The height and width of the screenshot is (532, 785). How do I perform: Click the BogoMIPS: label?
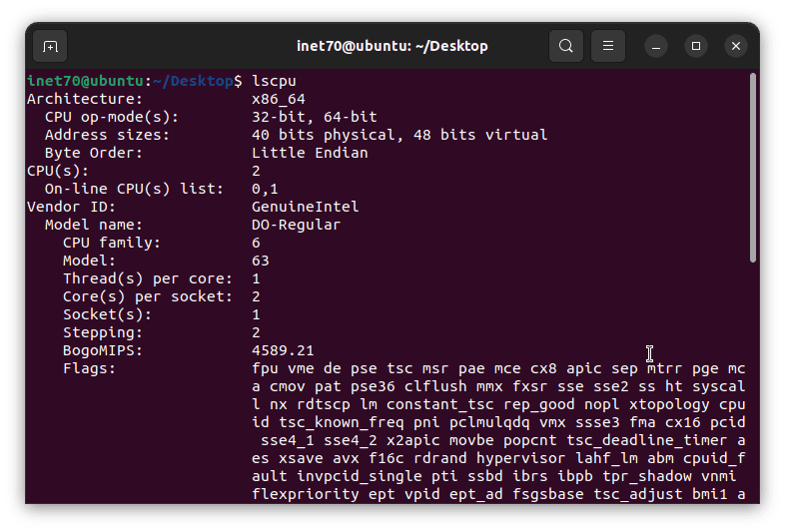[103, 350]
